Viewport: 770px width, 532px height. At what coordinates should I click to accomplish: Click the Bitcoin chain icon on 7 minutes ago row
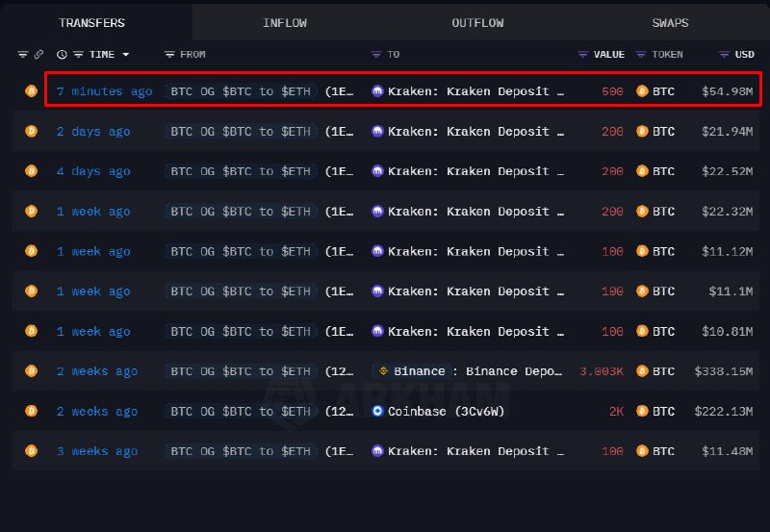32,91
